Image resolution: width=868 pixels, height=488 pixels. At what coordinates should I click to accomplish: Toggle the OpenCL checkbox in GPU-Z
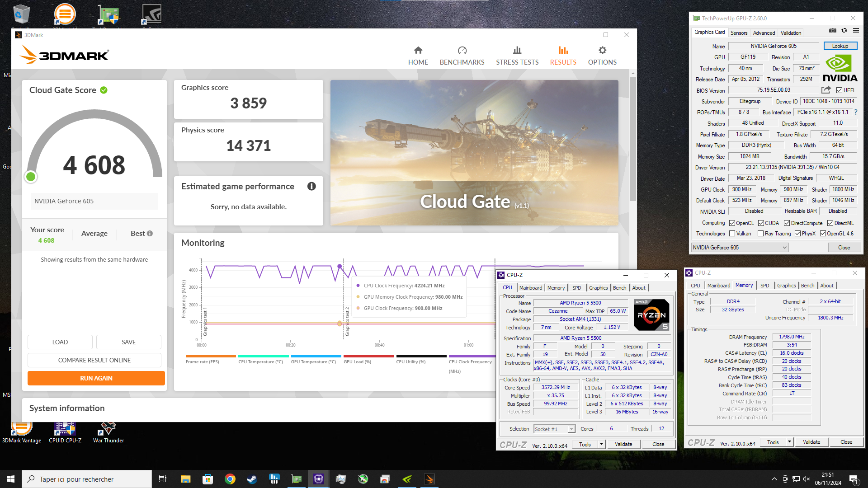tap(732, 223)
